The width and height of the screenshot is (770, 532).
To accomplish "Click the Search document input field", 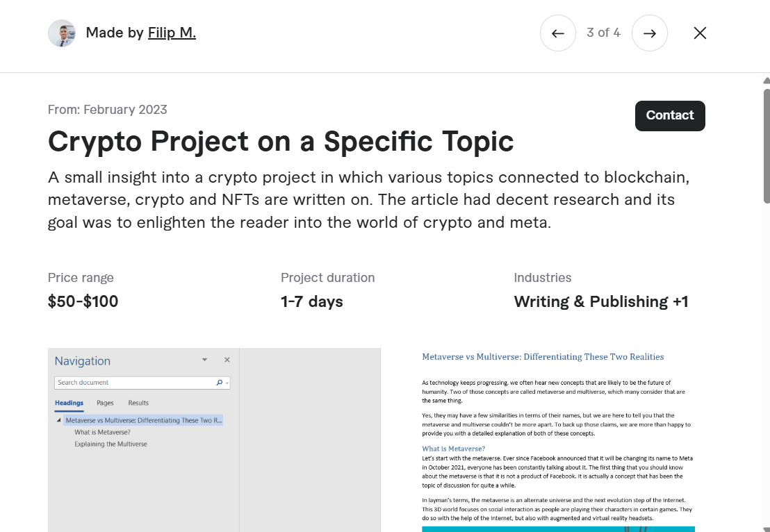I will 132,383.
